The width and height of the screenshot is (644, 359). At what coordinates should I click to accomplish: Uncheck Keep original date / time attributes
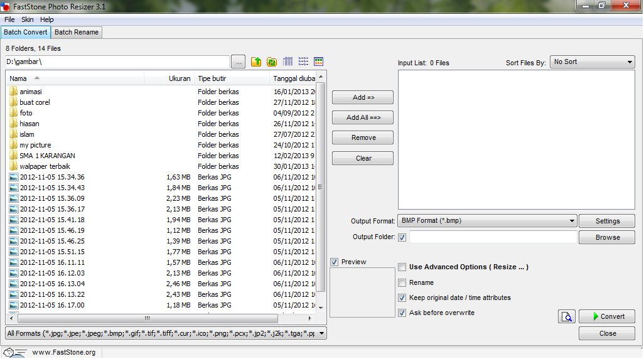click(x=402, y=297)
